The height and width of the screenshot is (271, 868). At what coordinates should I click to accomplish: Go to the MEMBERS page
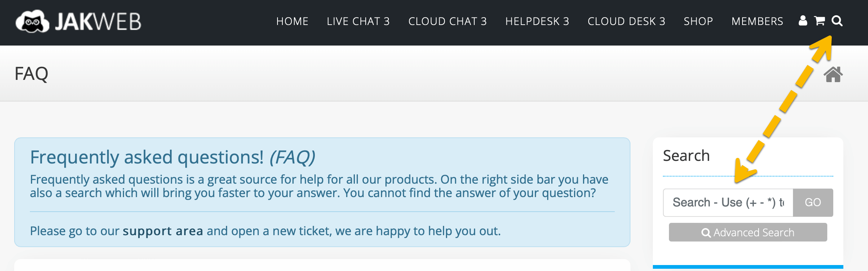click(x=757, y=21)
